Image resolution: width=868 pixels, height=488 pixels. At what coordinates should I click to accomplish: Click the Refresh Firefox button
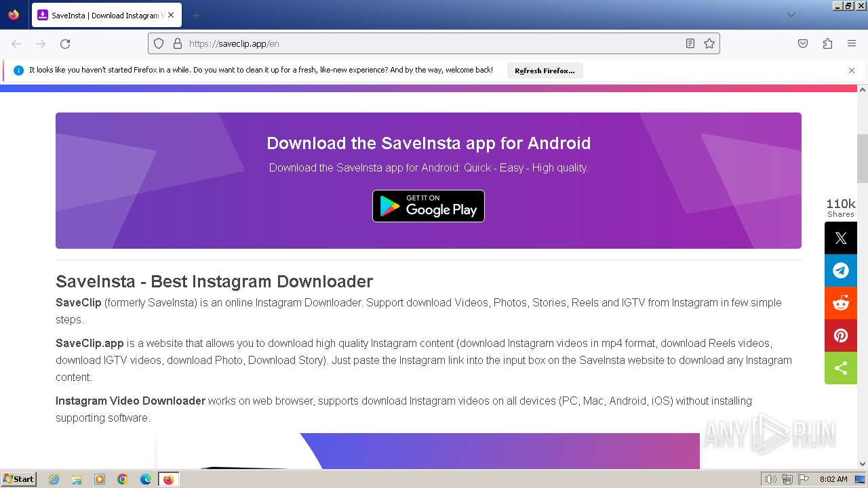(x=545, y=70)
